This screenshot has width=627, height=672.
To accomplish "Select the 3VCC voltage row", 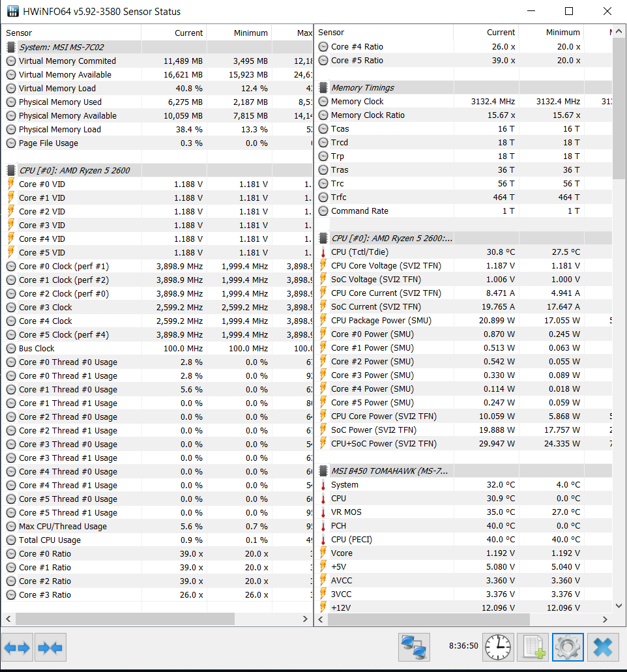I will click(463, 594).
